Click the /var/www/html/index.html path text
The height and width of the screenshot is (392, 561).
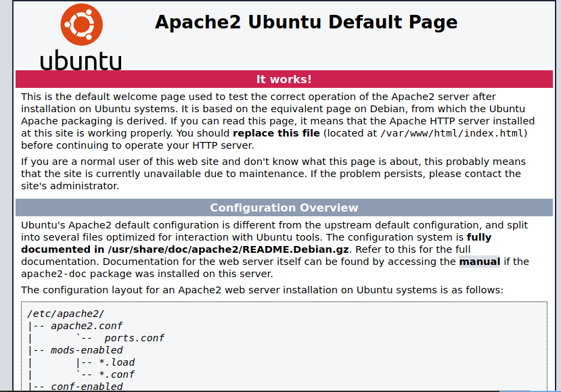point(452,133)
